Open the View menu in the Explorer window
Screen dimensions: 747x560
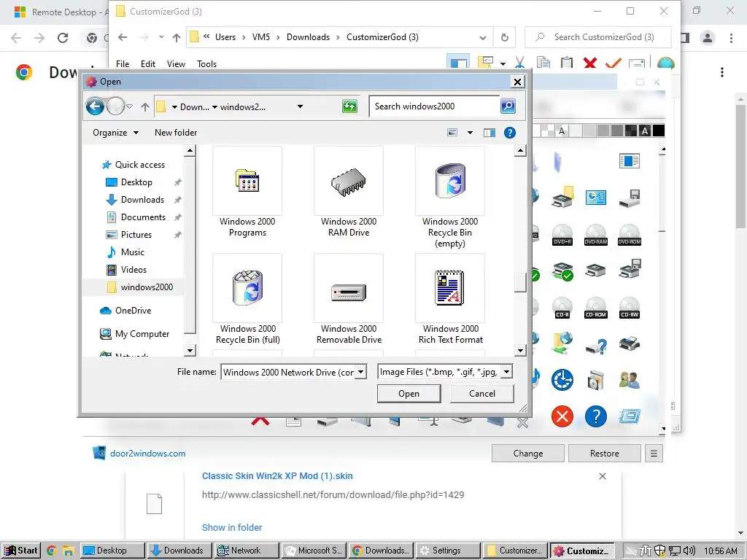pyautogui.click(x=176, y=64)
